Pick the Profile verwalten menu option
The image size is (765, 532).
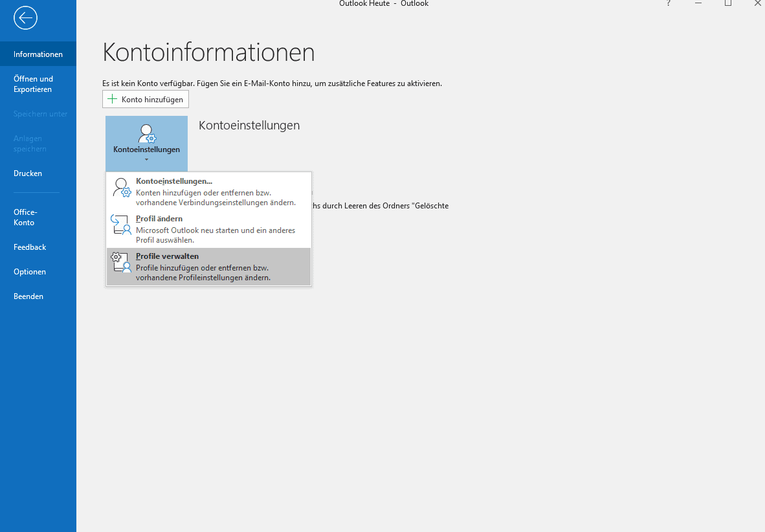coord(209,267)
